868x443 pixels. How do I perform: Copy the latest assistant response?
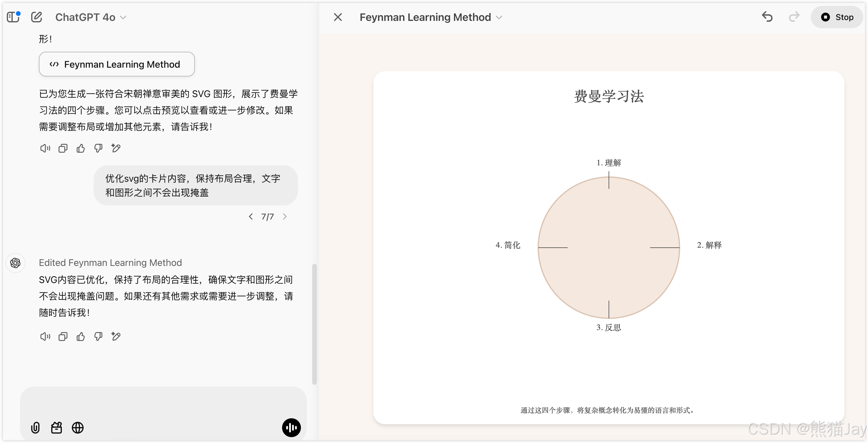point(63,336)
